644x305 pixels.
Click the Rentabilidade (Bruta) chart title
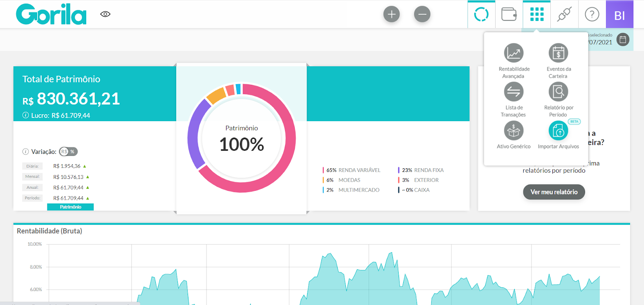tap(49, 231)
